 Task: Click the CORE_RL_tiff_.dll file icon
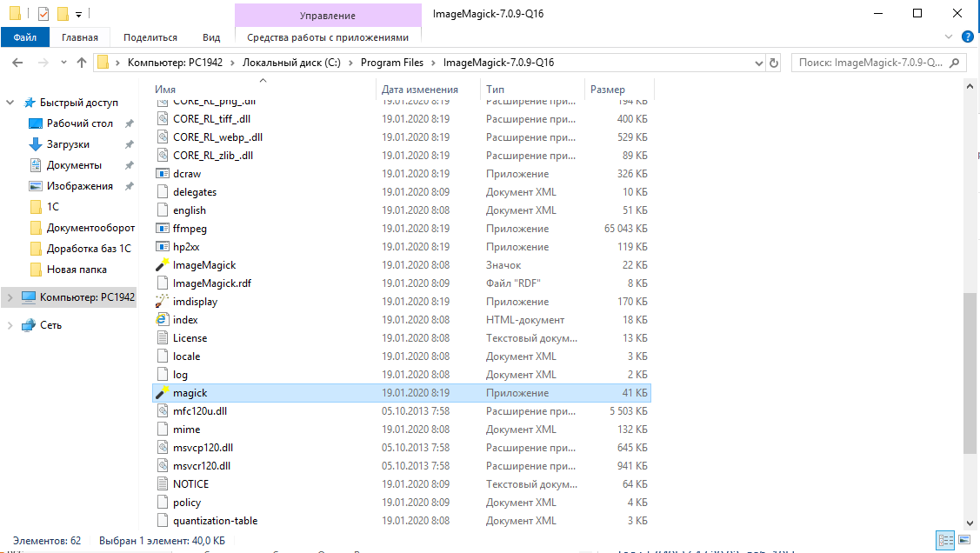pos(162,119)
